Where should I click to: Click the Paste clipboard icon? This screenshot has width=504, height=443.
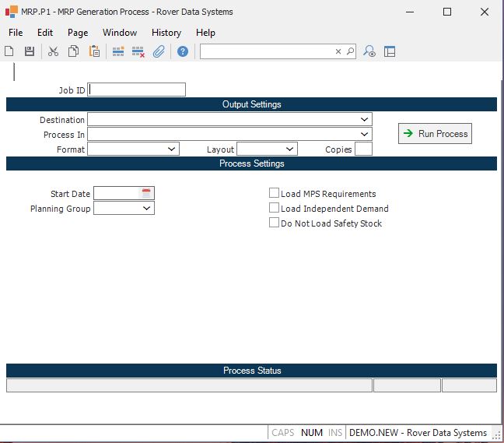[x=94, y=51]
